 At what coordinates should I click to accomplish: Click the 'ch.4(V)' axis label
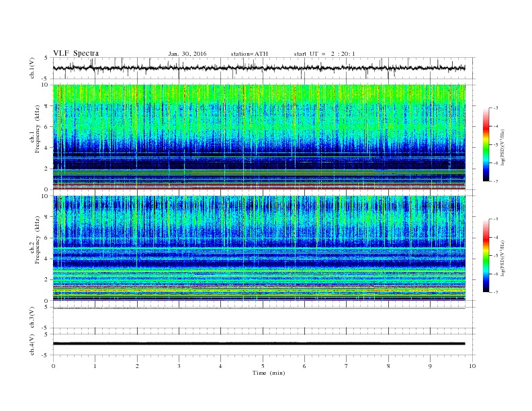point(32,345)
